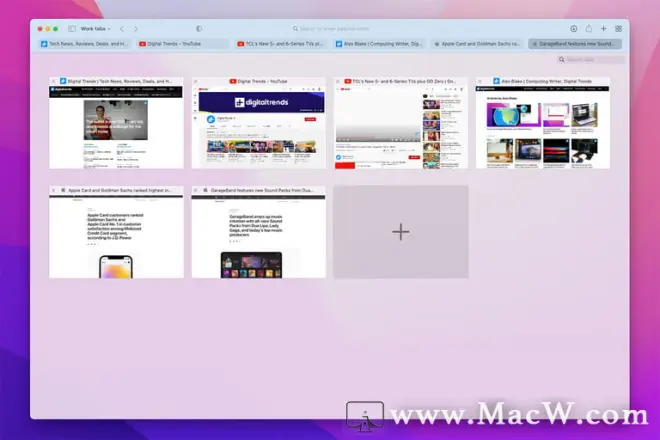The width and height of the screenshot is (660, 440).
Task: Click the large plus tile for new tab
Action: point(401,232)
